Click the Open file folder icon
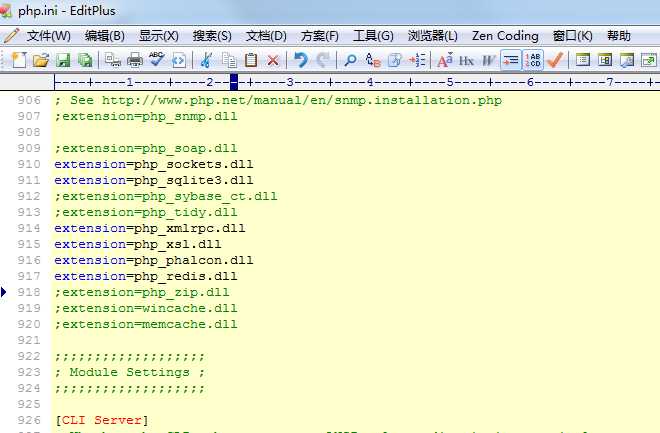Viewport: 660px width, 433px height. tap(41, 60)
